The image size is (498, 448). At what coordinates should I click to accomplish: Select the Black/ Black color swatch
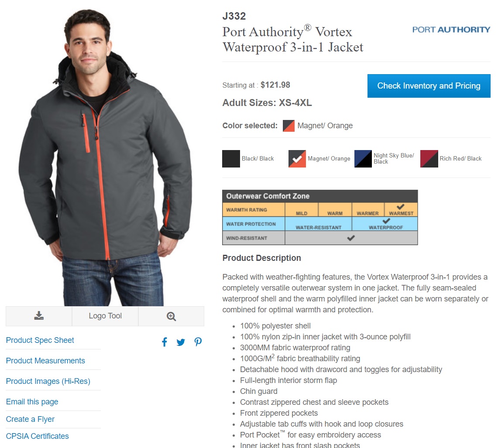[x=231, y=159]
